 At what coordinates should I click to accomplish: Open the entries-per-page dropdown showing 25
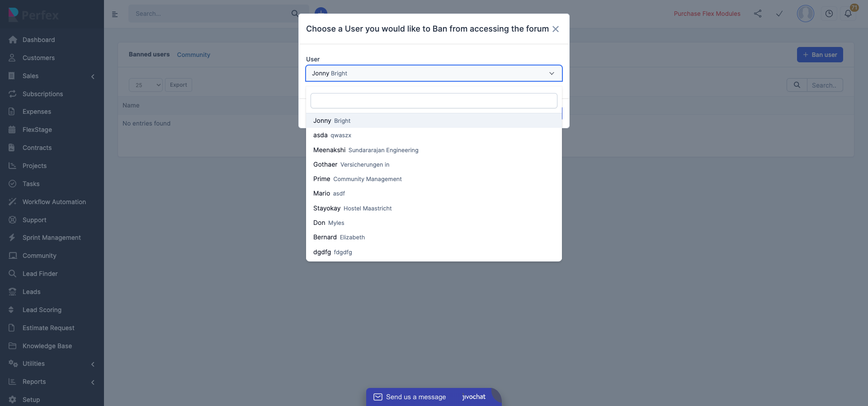click(x=145, y=85)
